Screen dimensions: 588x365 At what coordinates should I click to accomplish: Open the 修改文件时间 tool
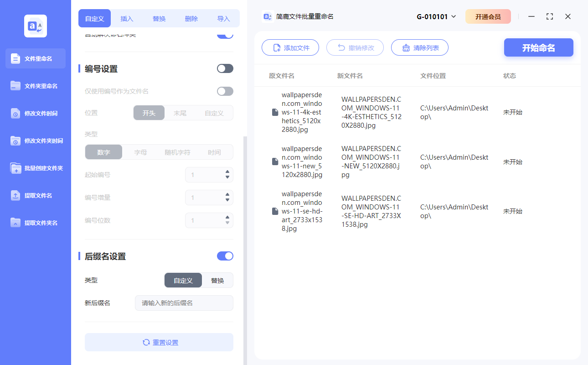(x=35, y=113)
